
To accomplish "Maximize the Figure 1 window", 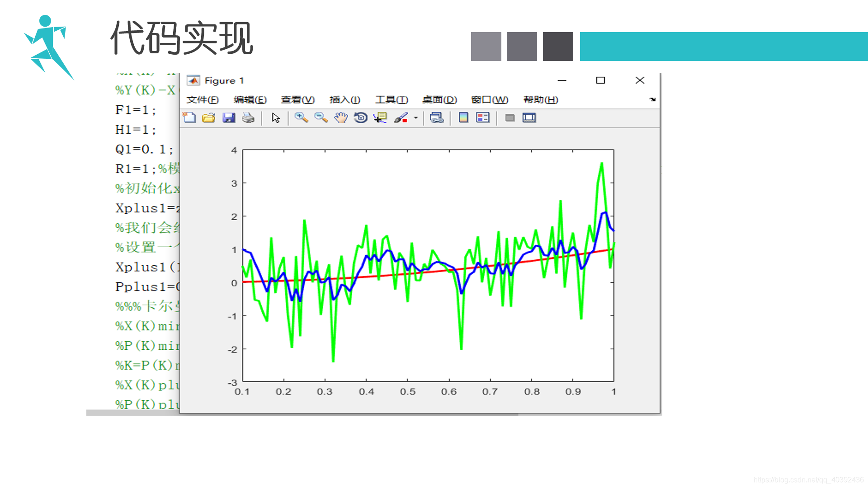I will click(x=600, y=80).
